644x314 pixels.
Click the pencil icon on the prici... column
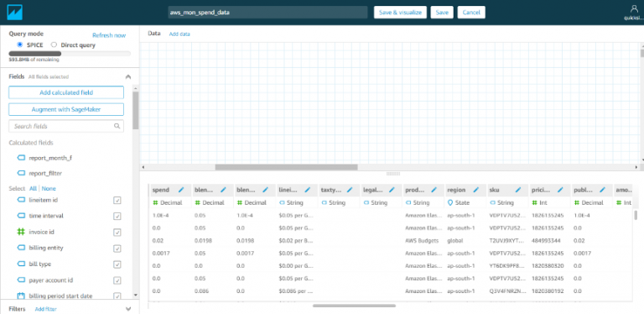tap(561, 190)
